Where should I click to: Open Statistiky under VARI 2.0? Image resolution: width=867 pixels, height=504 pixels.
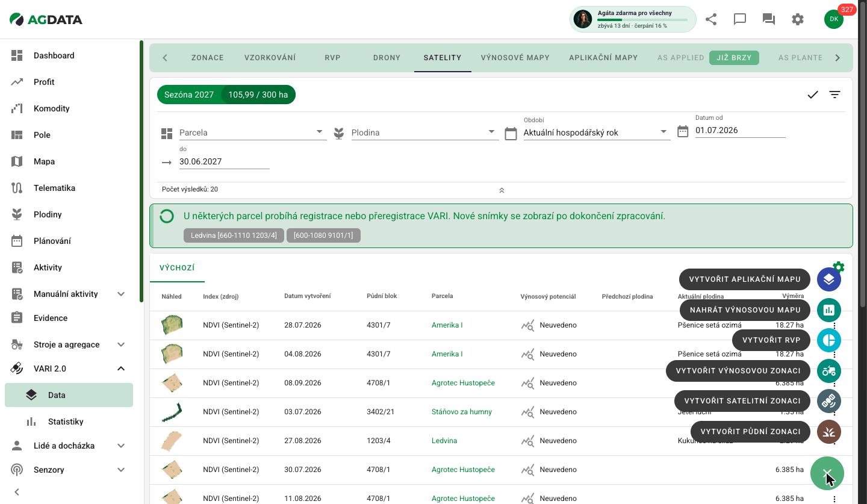click(x=69, y=422)
